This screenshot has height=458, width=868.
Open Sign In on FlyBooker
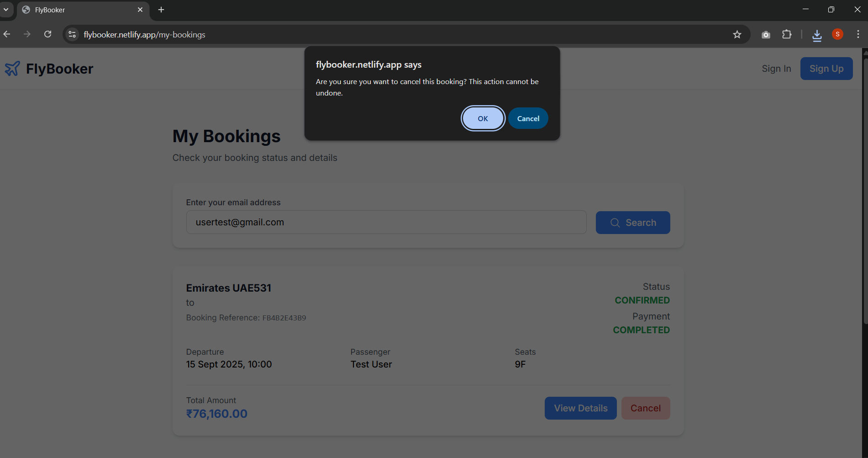pos(776,68)
